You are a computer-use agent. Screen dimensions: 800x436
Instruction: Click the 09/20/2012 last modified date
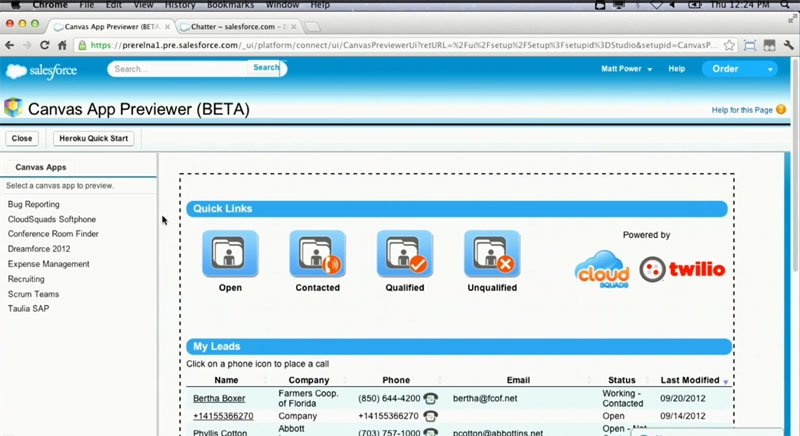tap(683, 398)
